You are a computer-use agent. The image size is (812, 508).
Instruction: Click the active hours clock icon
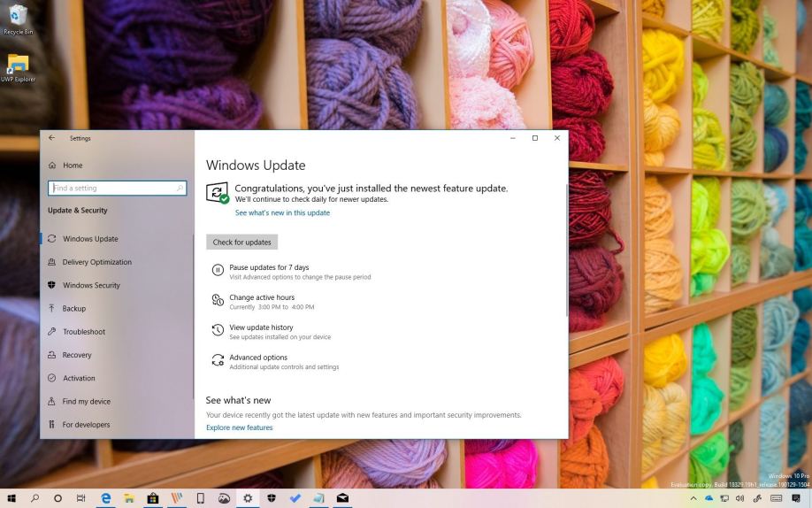pos(218,300)
